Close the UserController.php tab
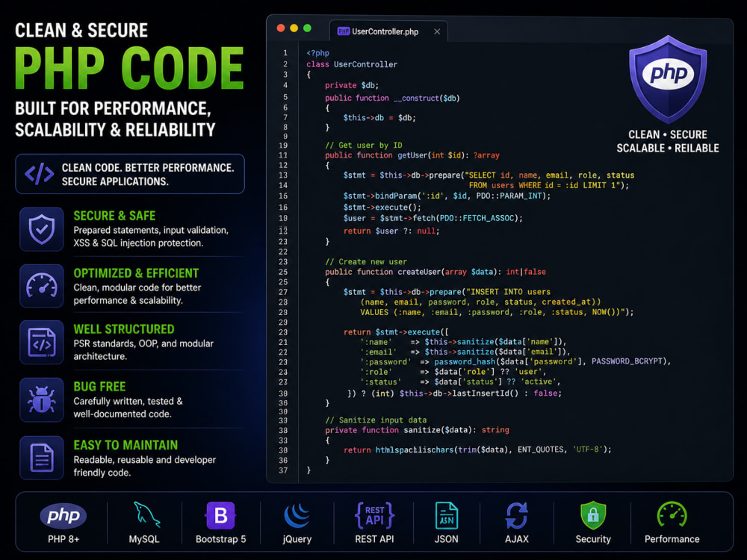This screenshot has height=560, width=747. tap(437, 31)
